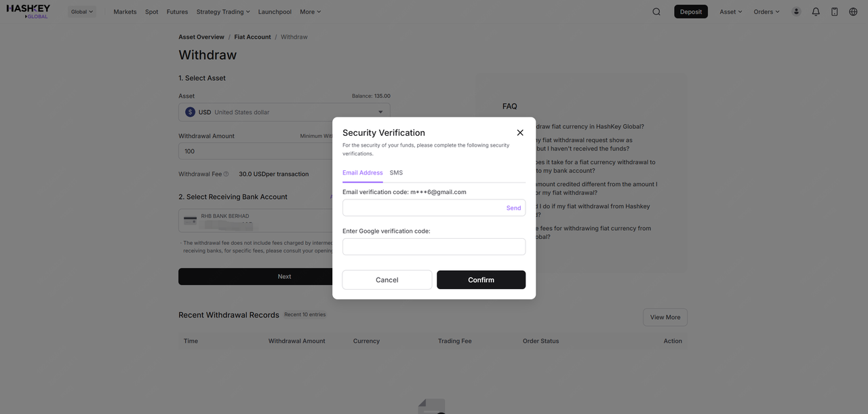Open the user profile avatar icon
This screenshot has height=414, width=868.
click(x=796, y=12)
